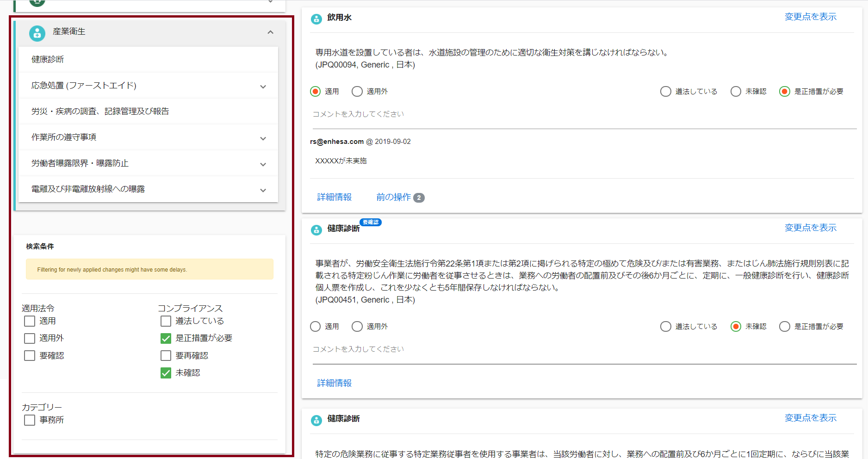The height and width of the screenshot is (459, 868).
Task: Collapse the 産業衛生 section chevron
Action: 271,32
